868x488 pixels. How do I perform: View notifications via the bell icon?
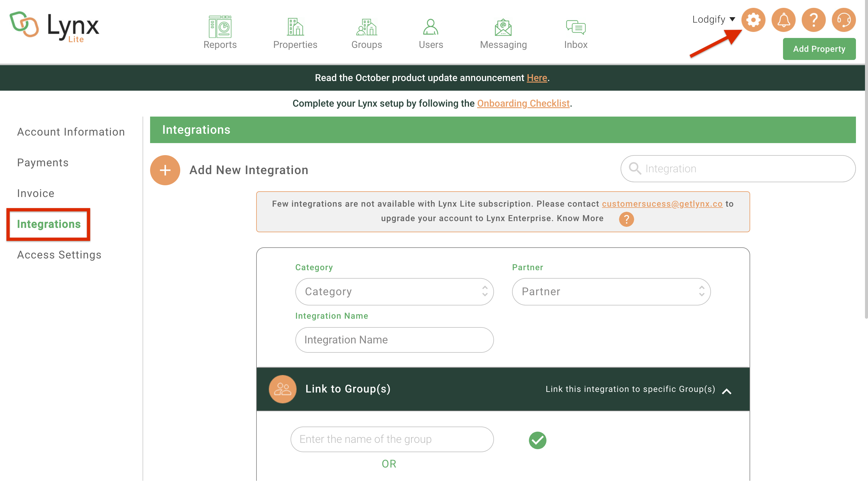pyautogui.click(x=783, y=20)
